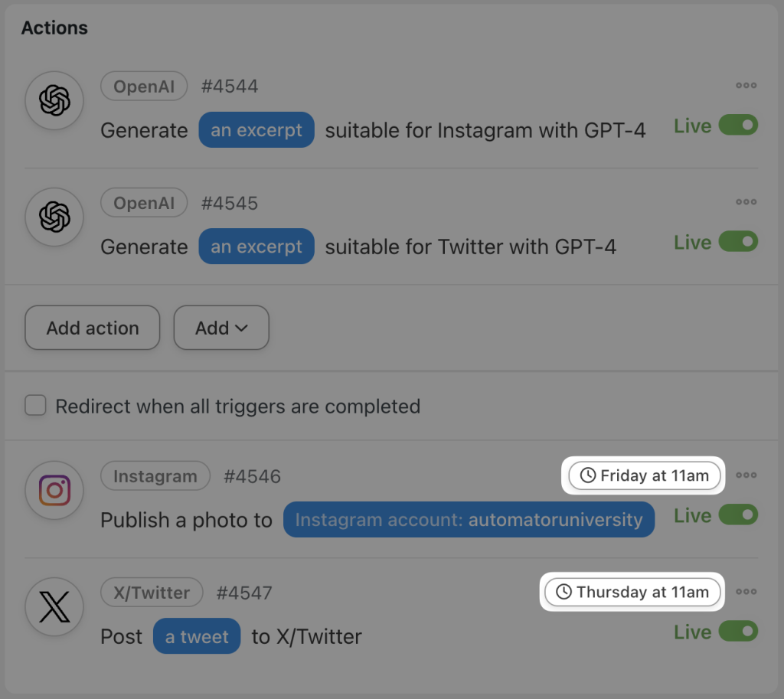Open the three-dot menu for action #4545
This screenshot has width=784, height=699.
746,202
